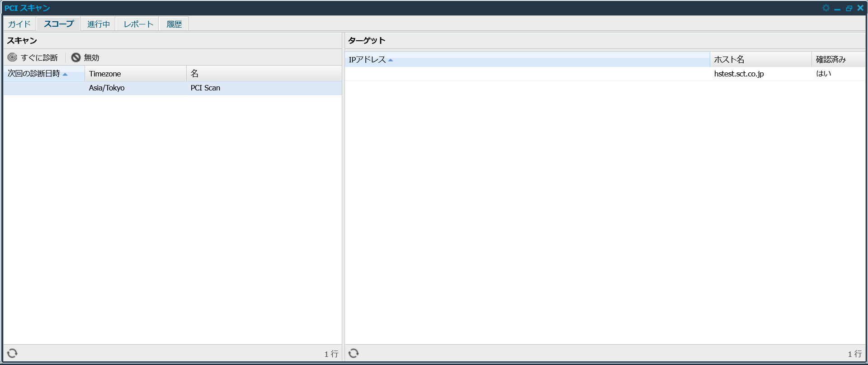This screenshot has width=868, height=365.
Task: Open the ガイド tab
Action: click(x=19, y=24)
